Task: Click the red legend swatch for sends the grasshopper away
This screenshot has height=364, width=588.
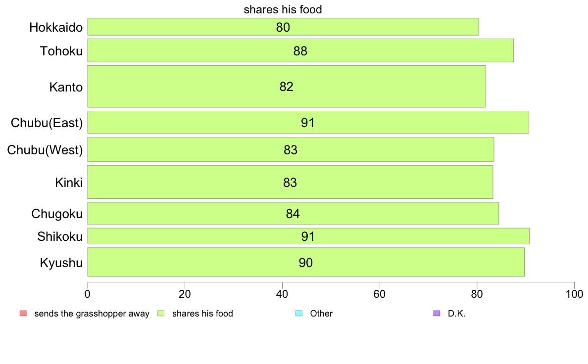Action: (x=23, y=314)
